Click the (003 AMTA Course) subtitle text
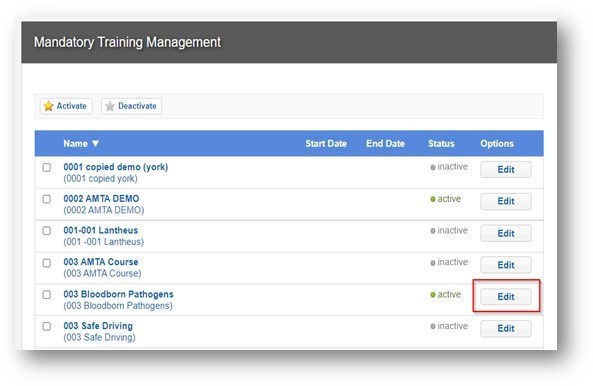593x386 pixels. coord(102,273)
